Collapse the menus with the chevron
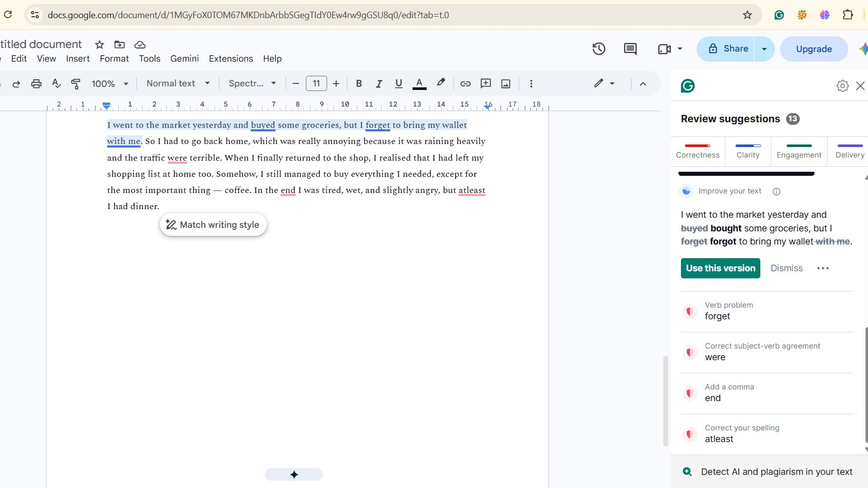The image size is (868, 488). [643, 84]
